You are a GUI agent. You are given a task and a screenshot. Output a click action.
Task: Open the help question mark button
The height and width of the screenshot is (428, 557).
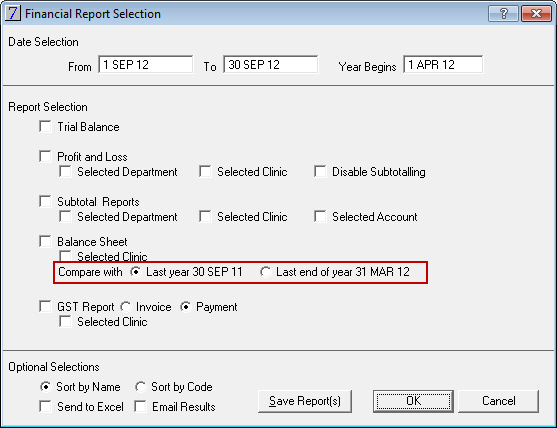pyautogui.click(x=503, y=13)
